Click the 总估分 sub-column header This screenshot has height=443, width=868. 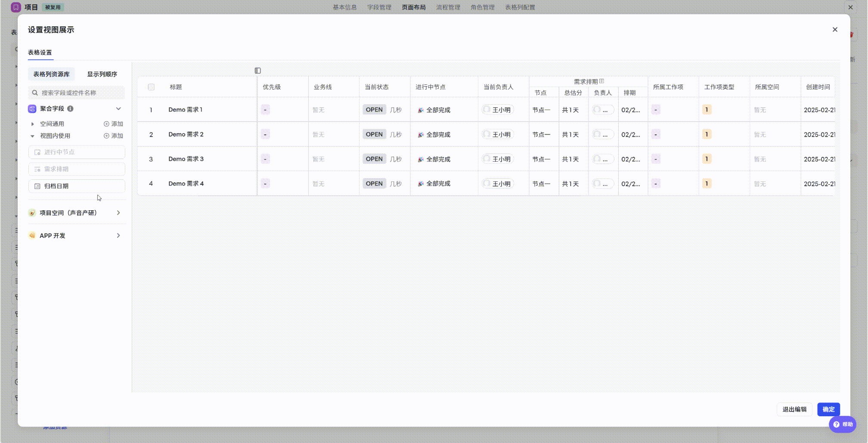coord(573,93)
